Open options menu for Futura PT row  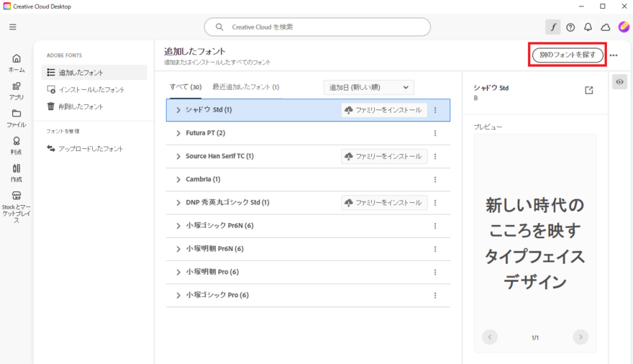pyautogui.click(x=435, y=133)
